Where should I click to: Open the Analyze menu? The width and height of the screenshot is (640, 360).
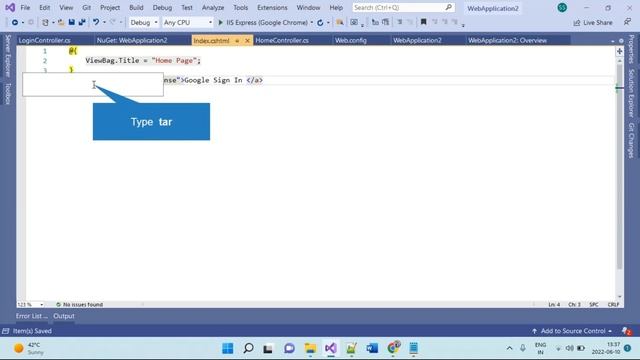[x=213, y=7]
